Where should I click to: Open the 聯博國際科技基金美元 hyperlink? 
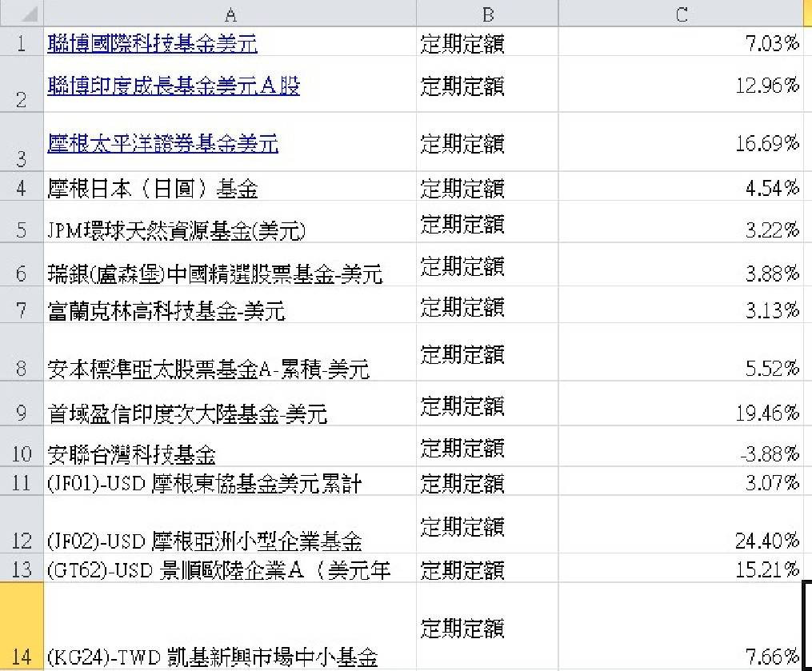click(x=152, y=43)
